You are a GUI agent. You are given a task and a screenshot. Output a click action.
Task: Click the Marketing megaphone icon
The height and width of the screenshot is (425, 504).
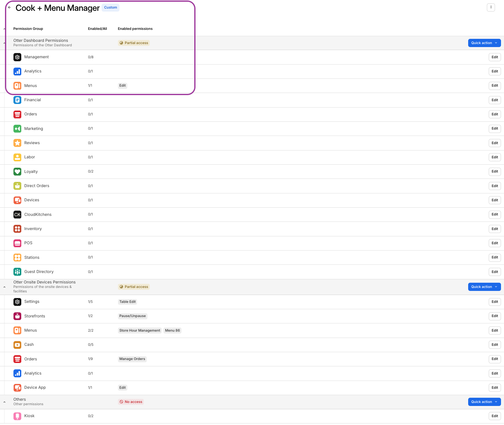17,128
